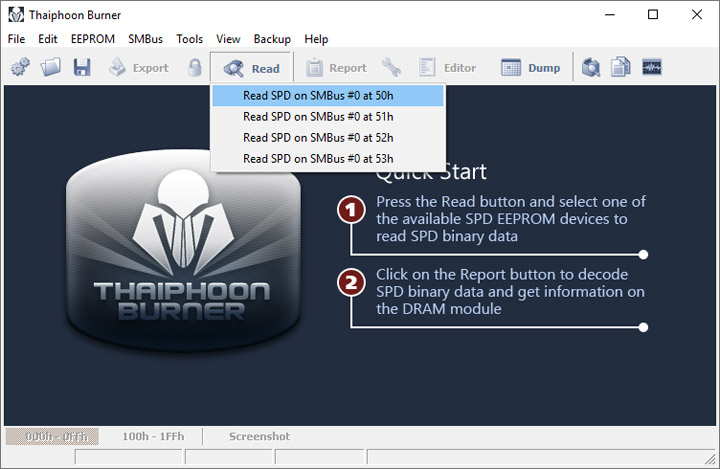This screenshot has width=720, height=469.
Task: Open the Tools menu
Action: [189, 39]
